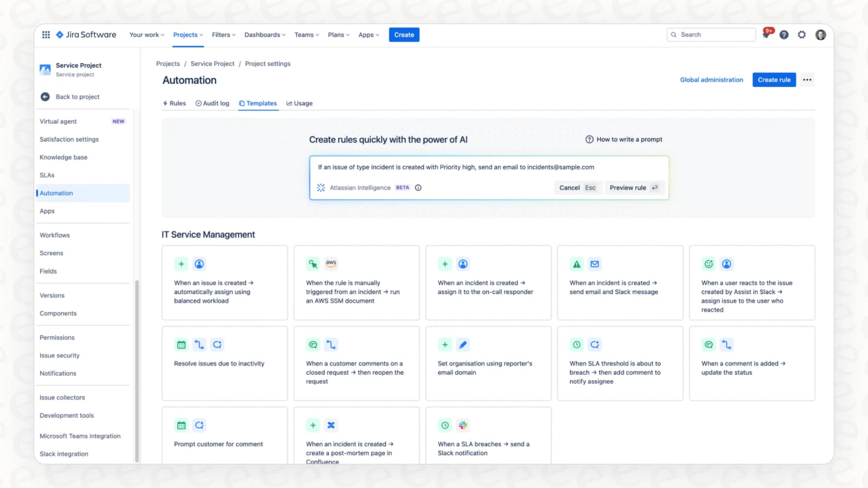The height and width of the screenshot is (488, 868).
Task: Click the Slack icon on SLA breaches template
Action: [x=463, y=425]
